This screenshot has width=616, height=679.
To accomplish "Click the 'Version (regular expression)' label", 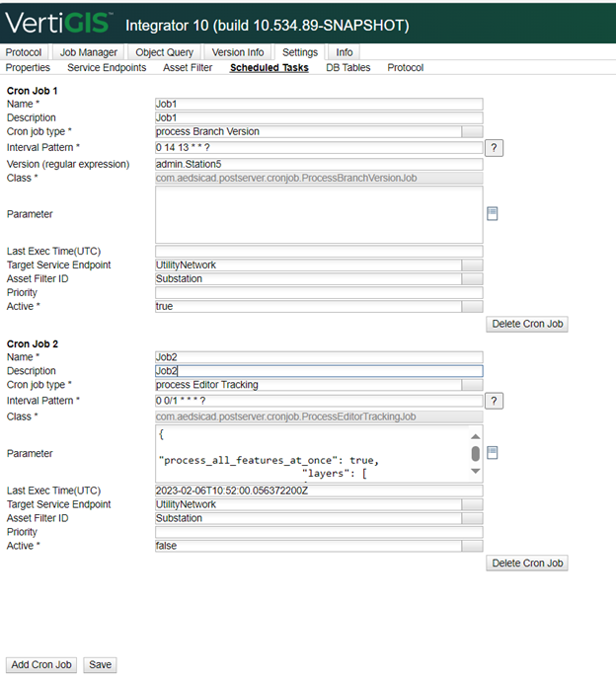I will coord(68,165).
